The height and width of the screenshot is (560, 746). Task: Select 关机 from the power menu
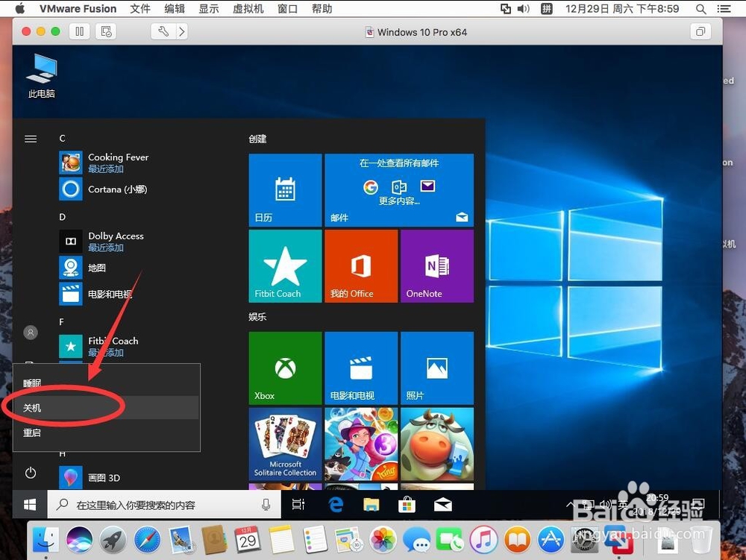click(x=106, y=408)
